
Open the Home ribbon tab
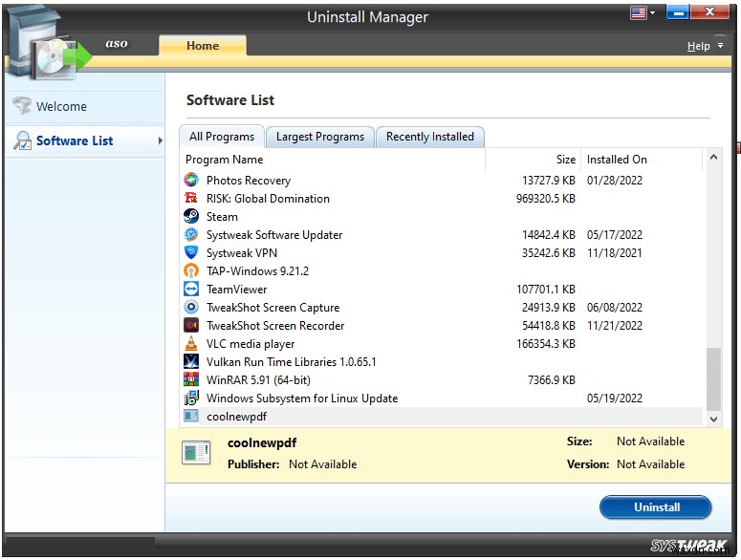pyautogui.click(x=202, y=45)
